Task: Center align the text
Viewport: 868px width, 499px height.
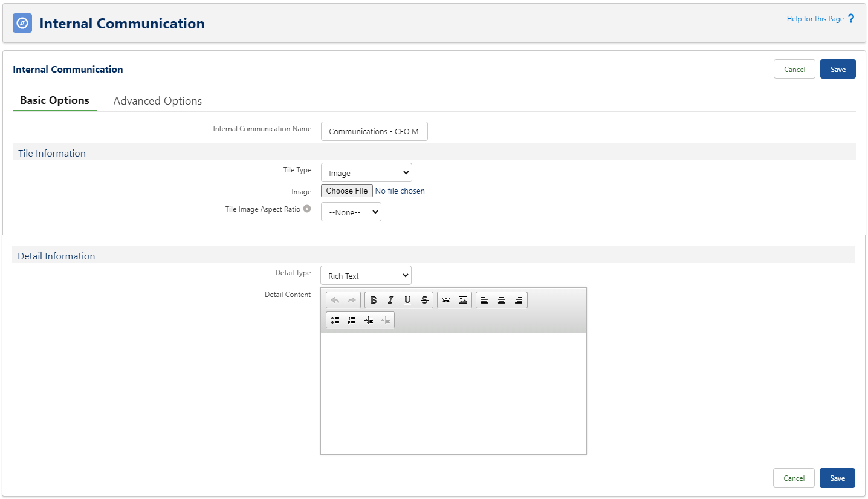Action: tap(502, 300)
